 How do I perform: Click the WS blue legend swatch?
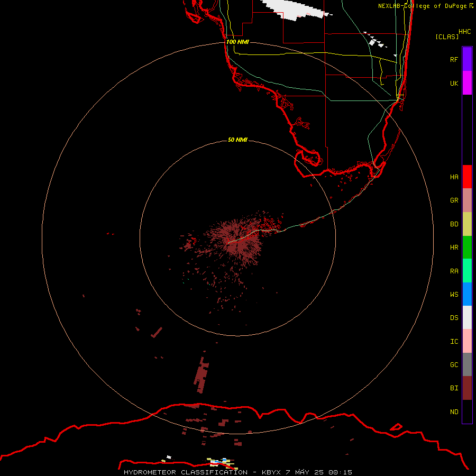coord(467,294)
